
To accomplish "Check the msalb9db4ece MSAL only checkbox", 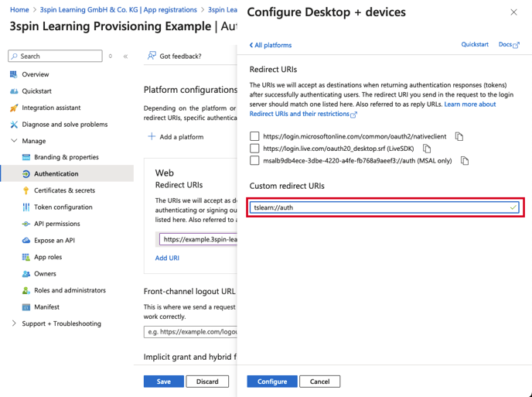I will pyautogui.click(x=254, y=160).
